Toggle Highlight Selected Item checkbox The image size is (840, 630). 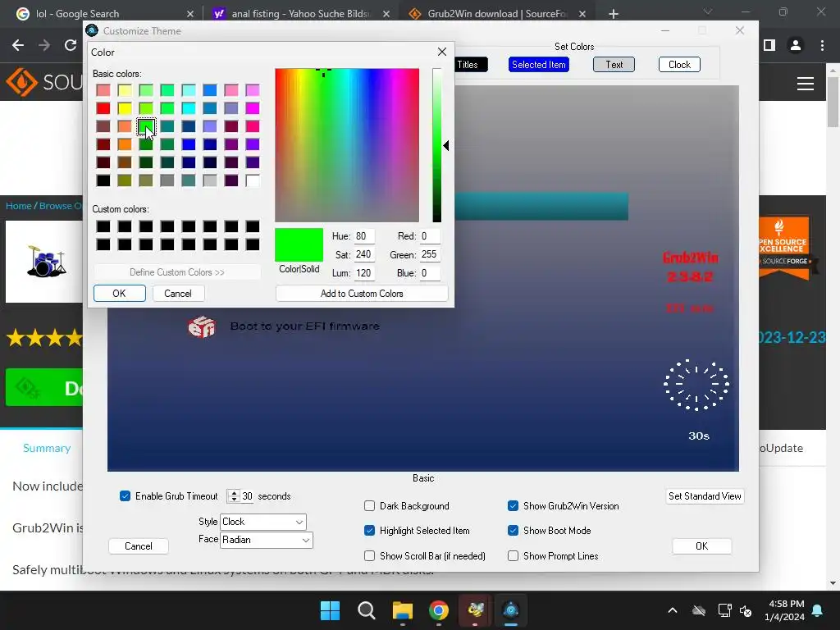pos(369,531)
